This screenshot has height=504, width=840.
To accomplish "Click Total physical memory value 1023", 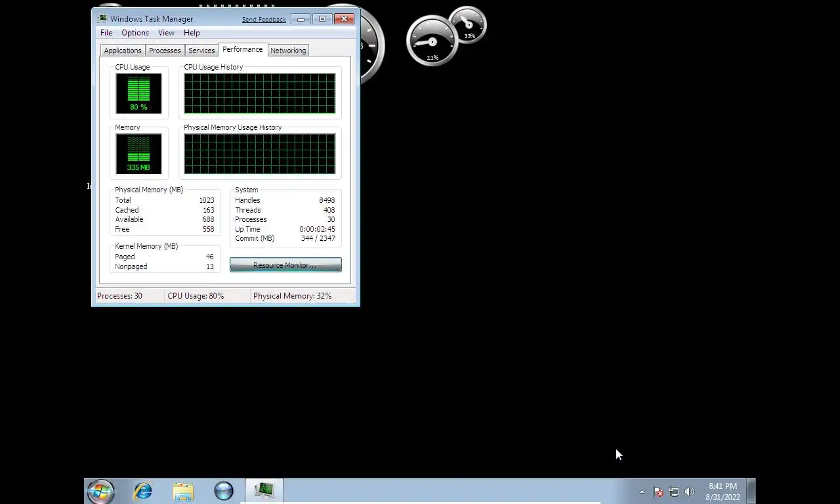I will pyautogui.click(x=207, y=200).
